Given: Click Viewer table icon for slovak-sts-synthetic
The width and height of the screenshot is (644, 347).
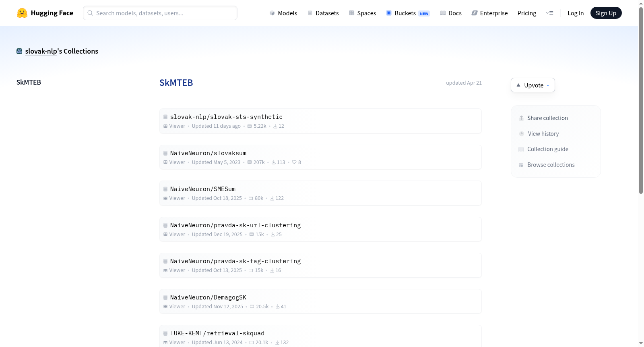Looking at the screenshot, I should [x=165, y=126].
